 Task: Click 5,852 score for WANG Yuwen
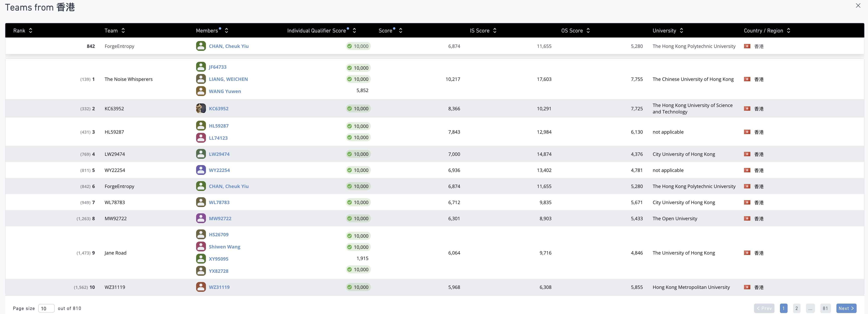(x=362, y=90)
